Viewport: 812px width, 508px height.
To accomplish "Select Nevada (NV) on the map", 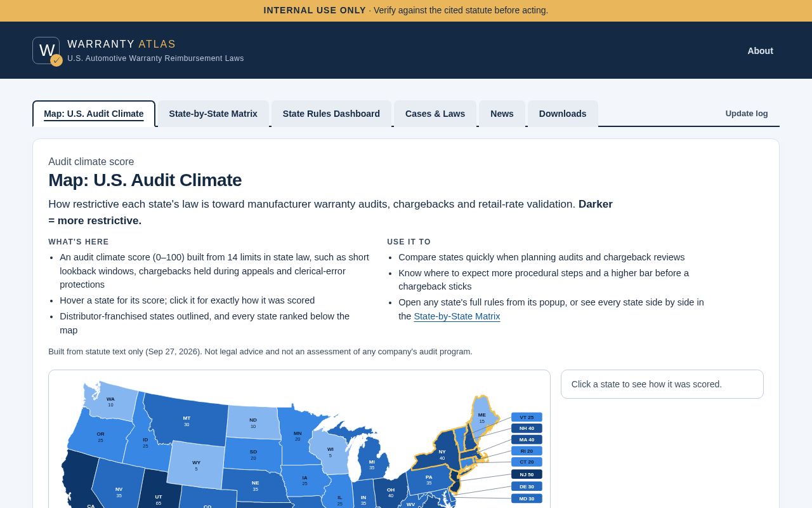I will [119, 491].
